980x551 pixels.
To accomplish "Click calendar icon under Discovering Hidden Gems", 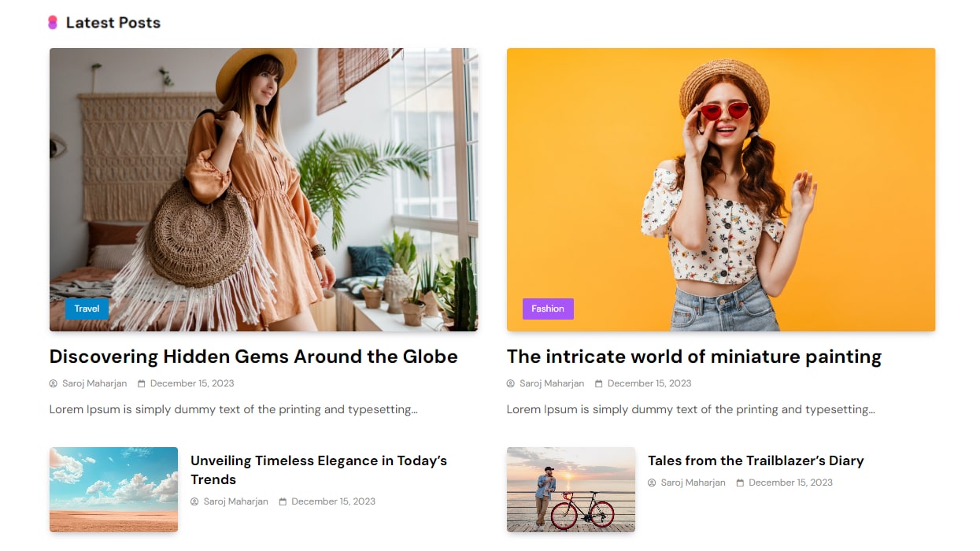I will 142,384.
